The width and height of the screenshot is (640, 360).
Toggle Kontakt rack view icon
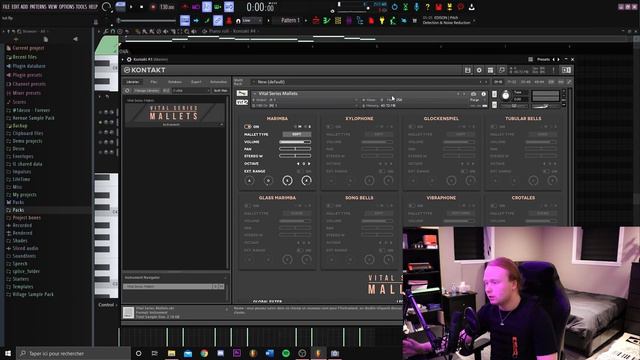coord(490,70)
